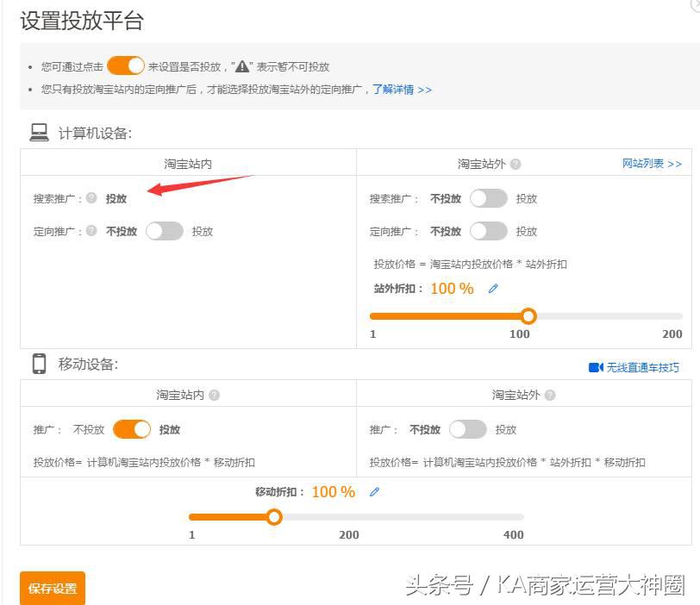The width and height of the screenshot is (700, 605).
Task: Click the video camera icon before 无线直通车技巧
Action: (x=597, y=367)
